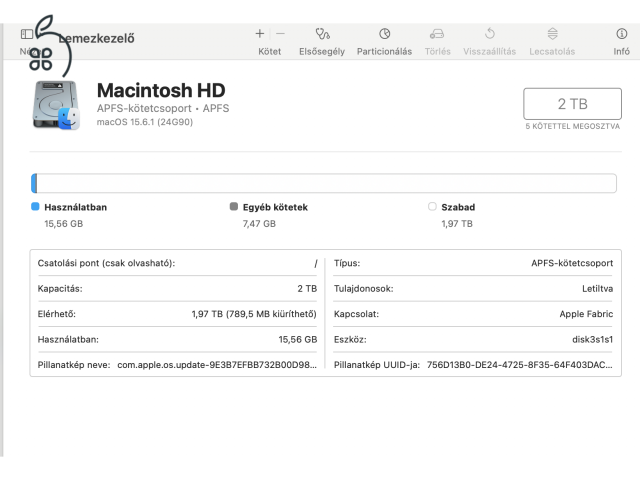Viewport: 640px width, 480px height.
Task: Click the Elsősegély toolbar label
Action: coord(322,51)
